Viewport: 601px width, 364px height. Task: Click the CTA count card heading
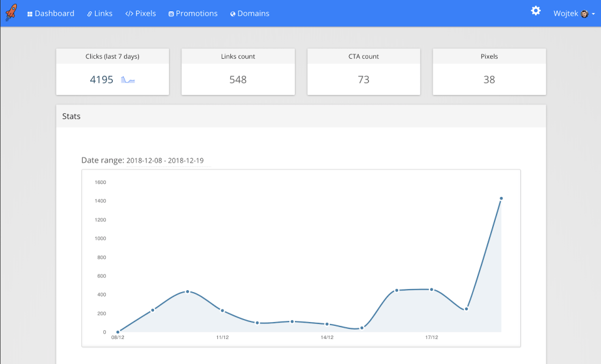[x=363, y=56]
